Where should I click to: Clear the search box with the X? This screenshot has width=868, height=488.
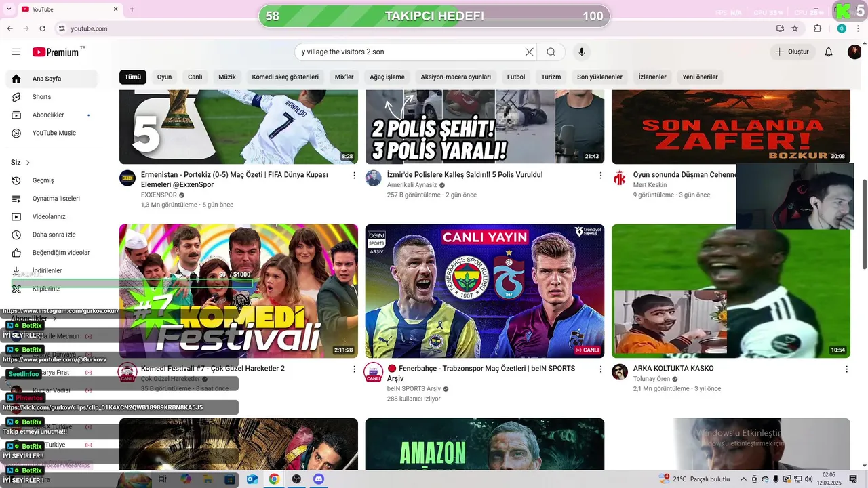tap(530, 52)
